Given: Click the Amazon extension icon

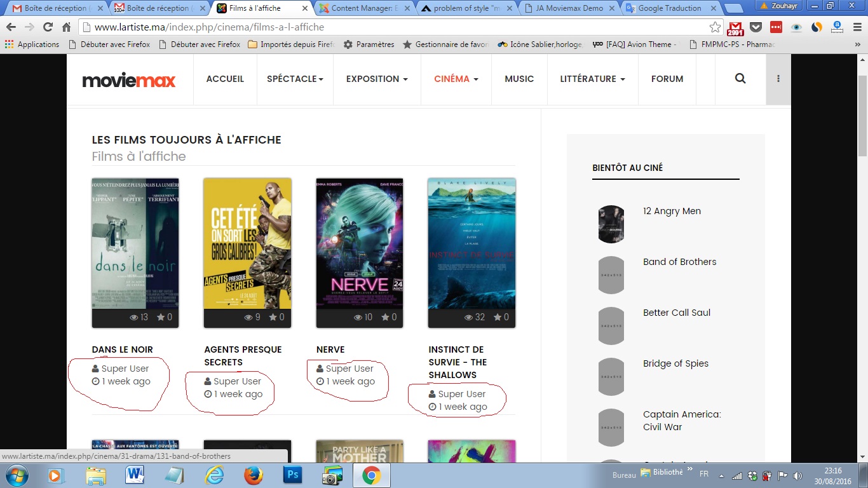Looking at the screenshot, I should coord(837,27).
